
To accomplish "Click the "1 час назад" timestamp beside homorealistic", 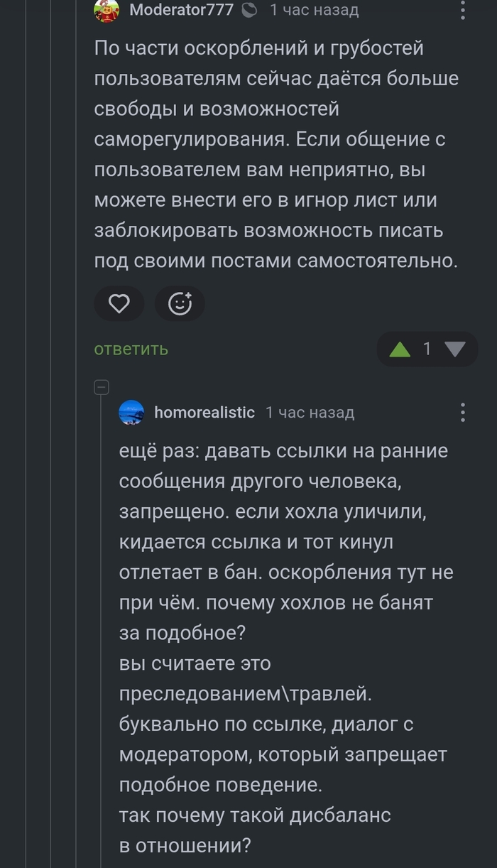I will pyautogui.click(x=310, y=413).
